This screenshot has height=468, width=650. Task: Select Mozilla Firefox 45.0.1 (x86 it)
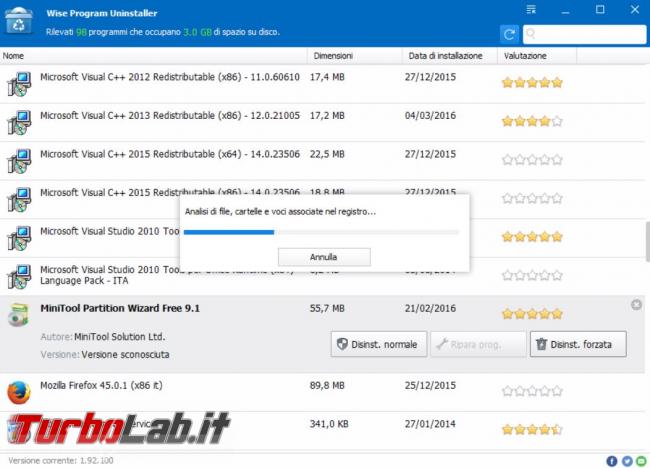(x=101, y=386)
